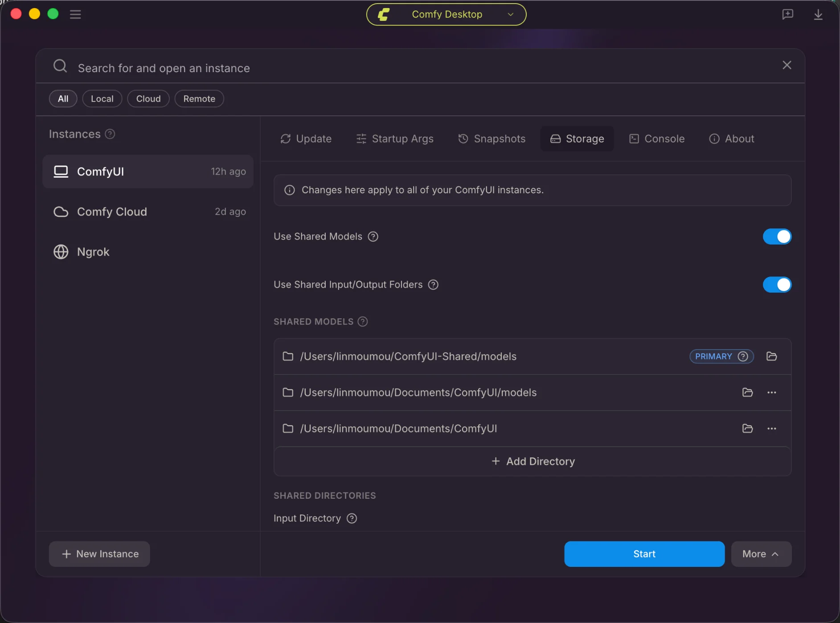Click the '2d ago' timestamp
840x623 pixels.
coord(230,212)
